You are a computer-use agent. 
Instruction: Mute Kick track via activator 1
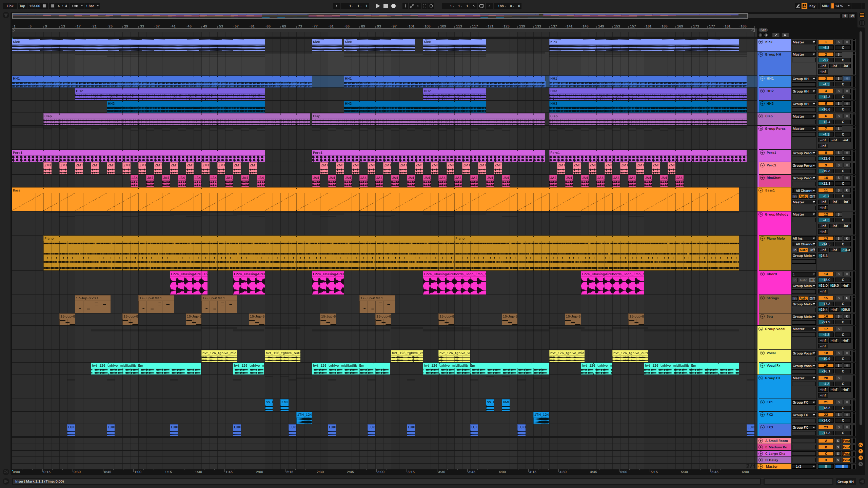coord(826,42)
